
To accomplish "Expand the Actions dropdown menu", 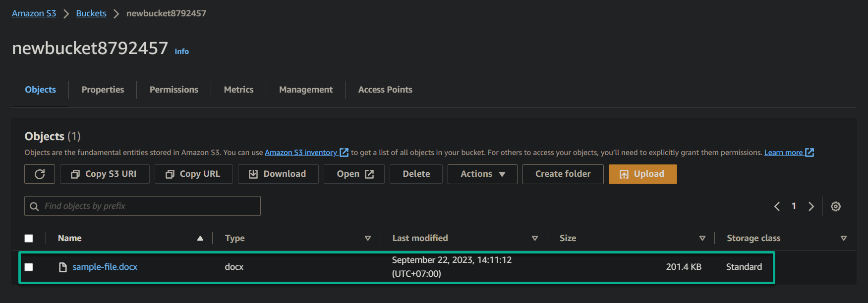I will tap(482, 174).
